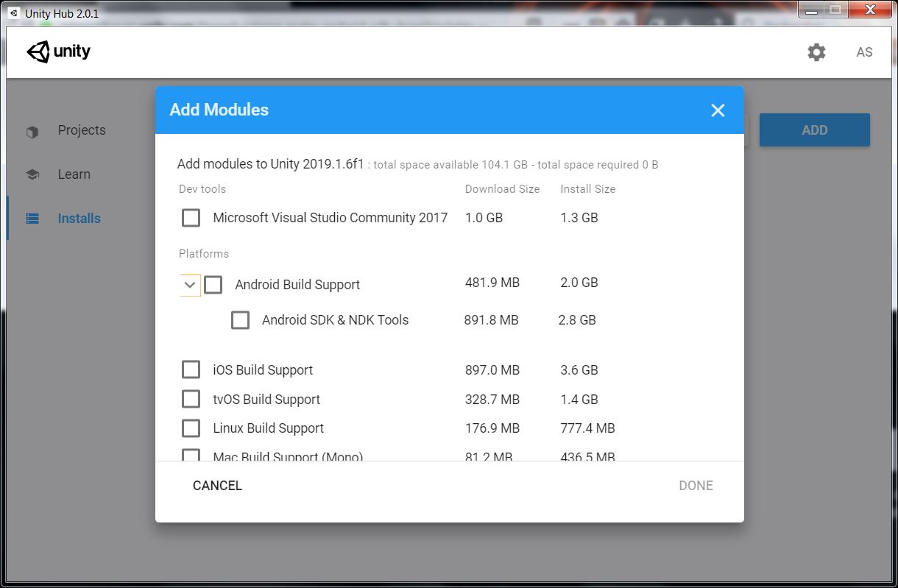Click the Unity logo in the header

coord(59,52)
